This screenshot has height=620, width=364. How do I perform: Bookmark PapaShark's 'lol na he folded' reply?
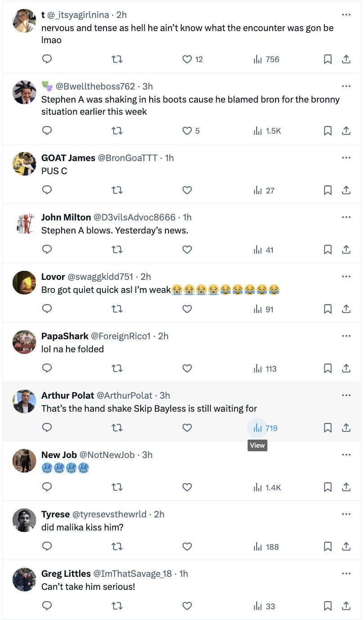pos(328,368)
